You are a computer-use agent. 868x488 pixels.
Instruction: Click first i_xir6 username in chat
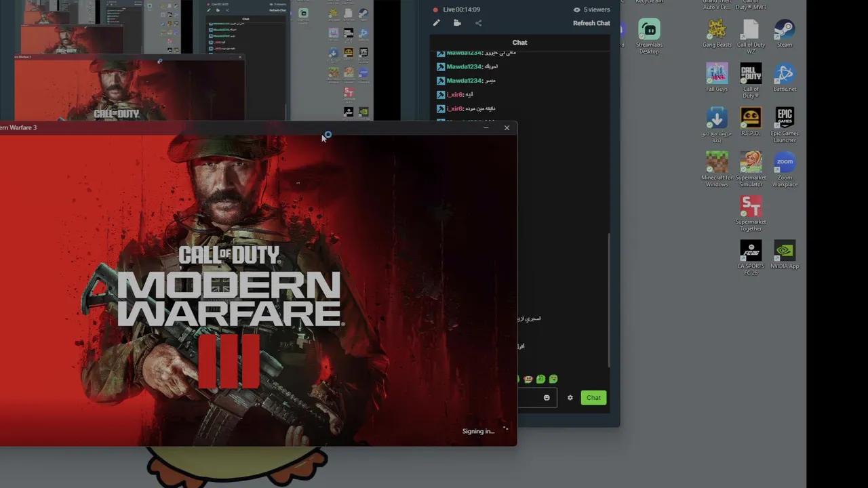coord(455,94)
